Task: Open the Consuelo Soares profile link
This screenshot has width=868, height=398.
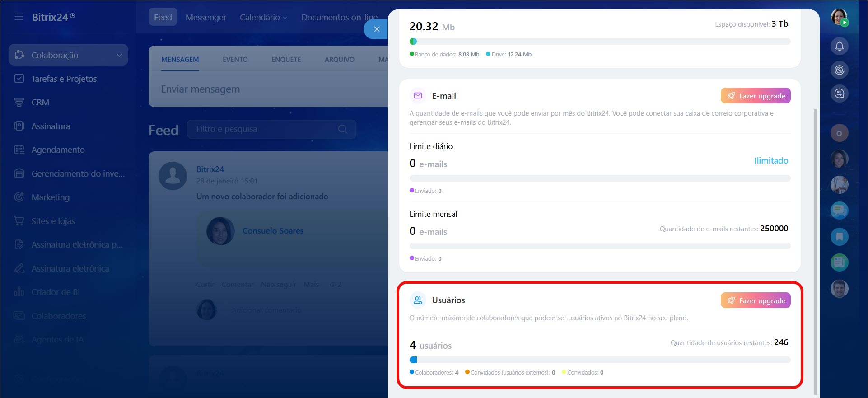Action: pyautogui.click(x=273, y=231)
